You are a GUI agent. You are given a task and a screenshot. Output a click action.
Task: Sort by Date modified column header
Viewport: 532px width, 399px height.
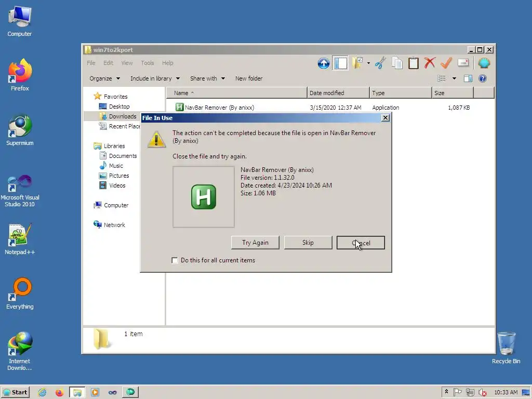pyautogui.click(x=338, y=93)
